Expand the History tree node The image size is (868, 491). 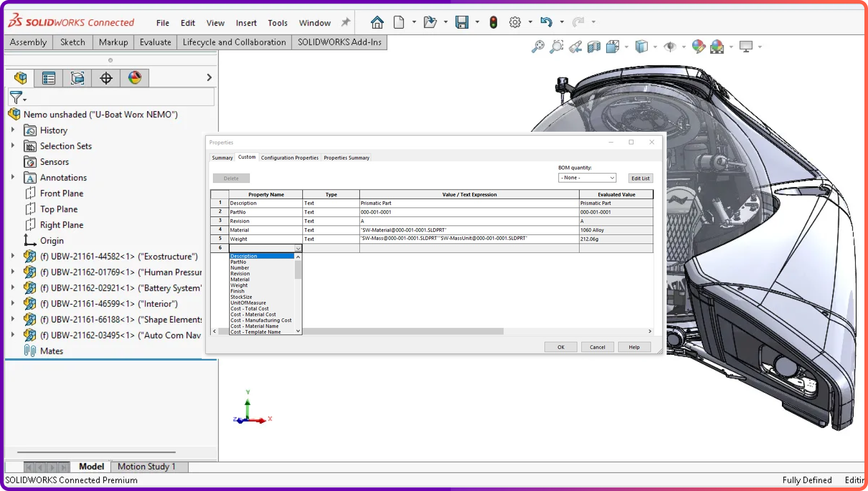(13, 130)
